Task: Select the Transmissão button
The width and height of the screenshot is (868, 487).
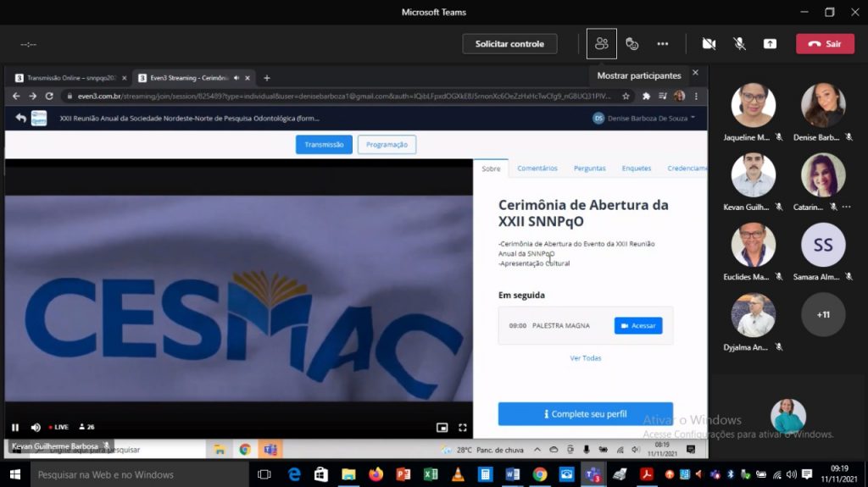Action: [x=324, y=145]
